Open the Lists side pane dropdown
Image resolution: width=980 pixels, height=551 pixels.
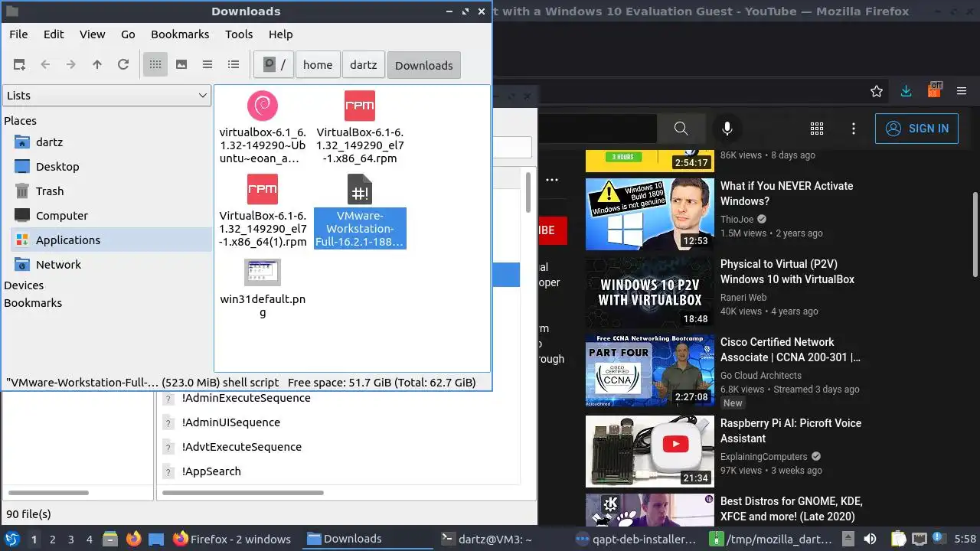click(x=106, y=95)
